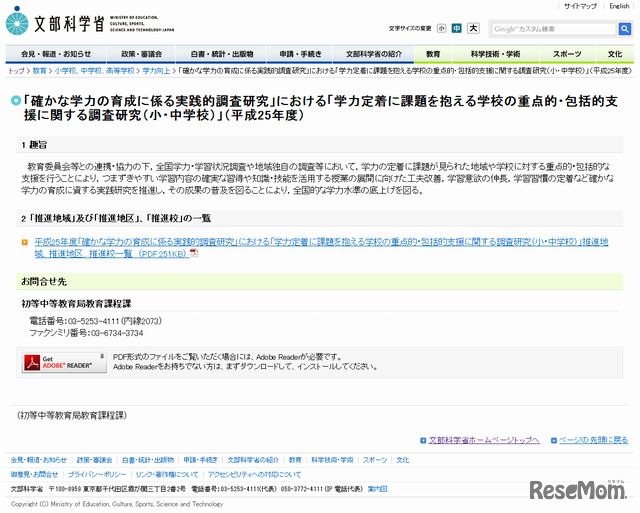Open the 御意見・お問合せ footer link
Viewport: 640px width, 513px height.
[x=34, y=475]
